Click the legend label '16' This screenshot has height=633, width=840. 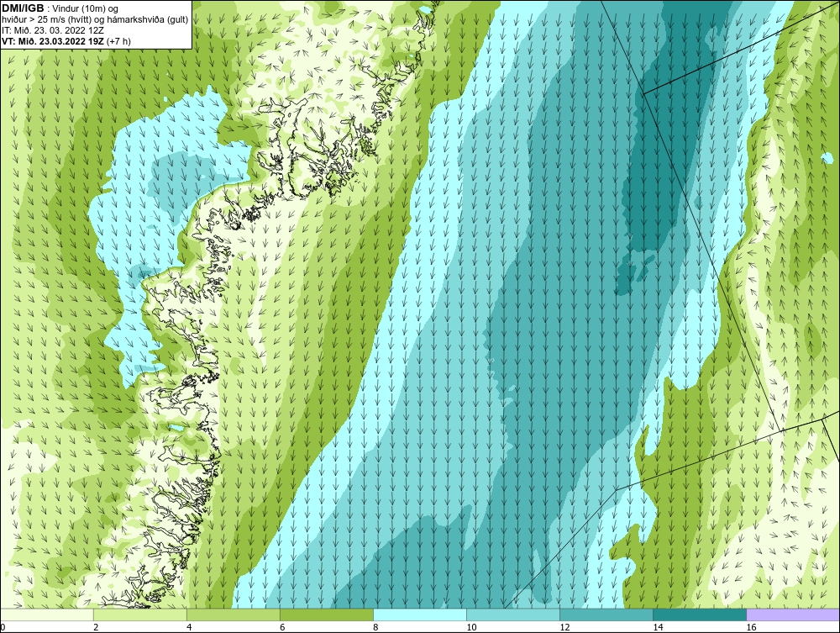pos(751,627)
